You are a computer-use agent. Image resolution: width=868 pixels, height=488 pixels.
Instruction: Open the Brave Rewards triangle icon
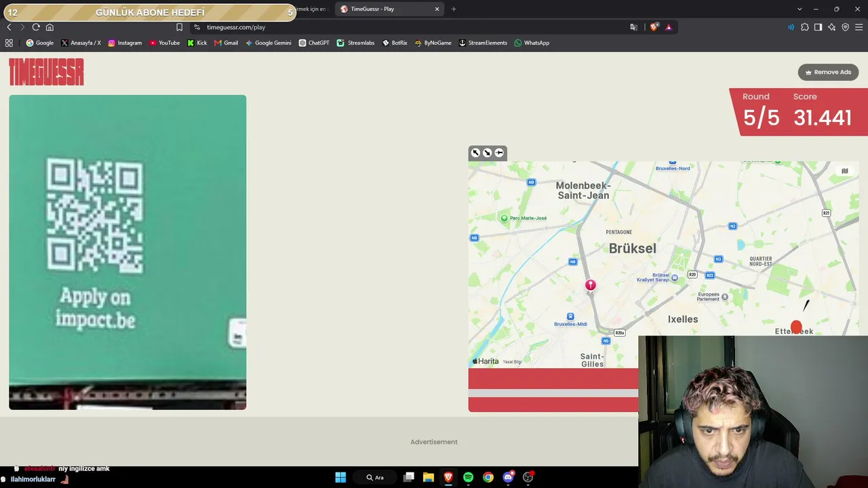[x=669, y=27]
